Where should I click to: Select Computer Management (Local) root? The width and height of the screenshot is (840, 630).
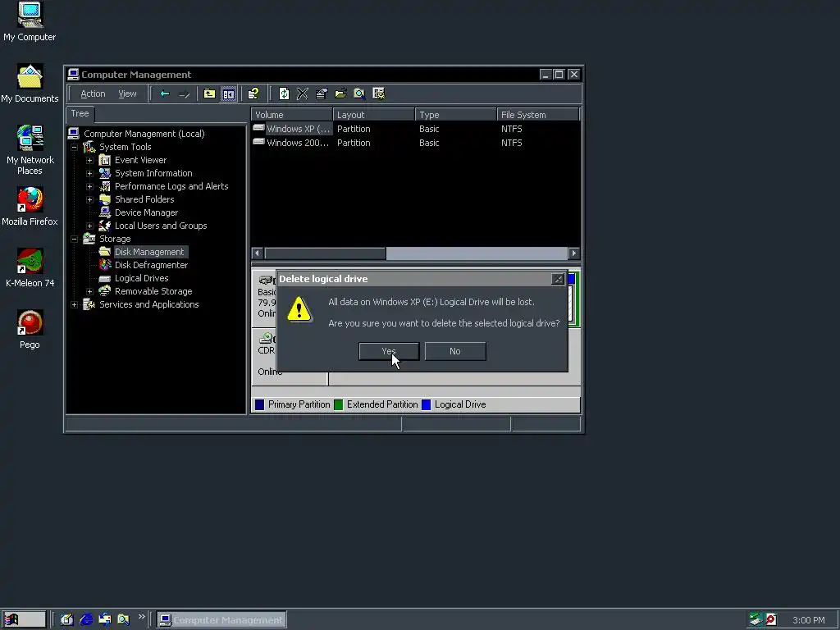click(x=144, y=134)
